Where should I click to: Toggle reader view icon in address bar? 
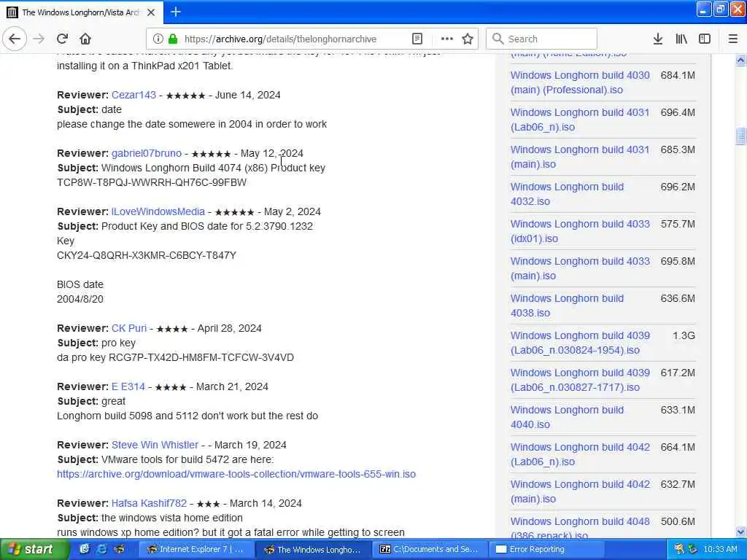click(417, 39)
